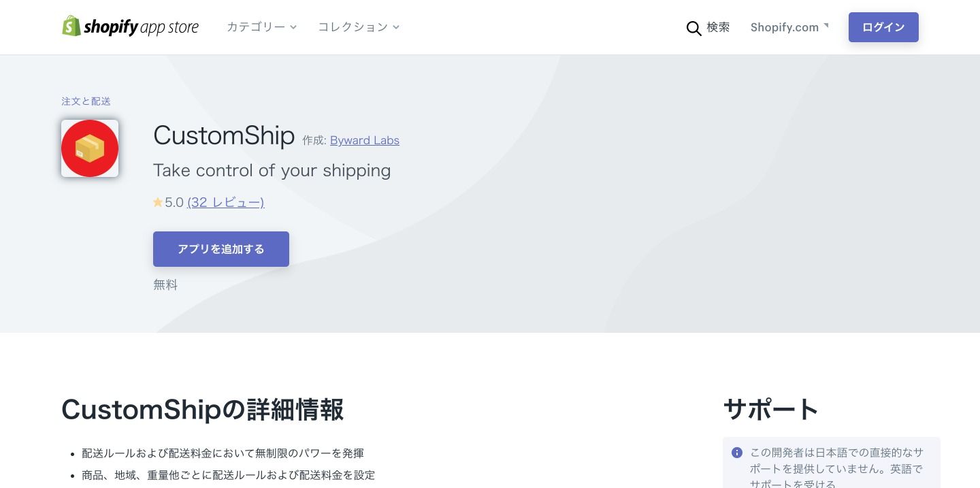The width and height of the screenshot is (980, 488).
Task: Follow the 注文と配送 breadcrumb link
Action: click(86, 101)
